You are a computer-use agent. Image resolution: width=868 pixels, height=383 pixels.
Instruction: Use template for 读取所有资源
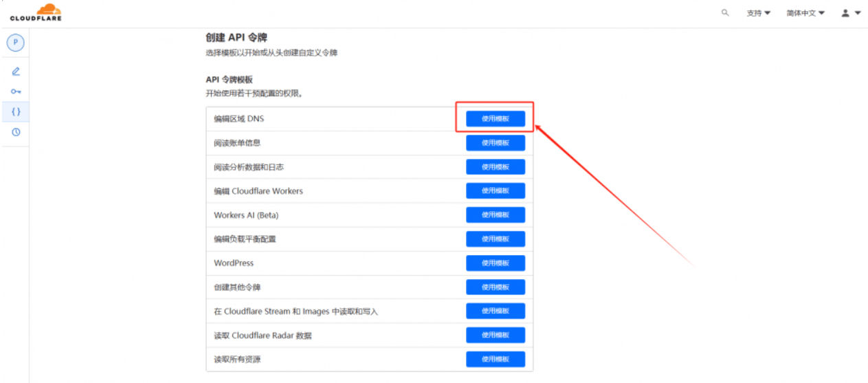496,360
